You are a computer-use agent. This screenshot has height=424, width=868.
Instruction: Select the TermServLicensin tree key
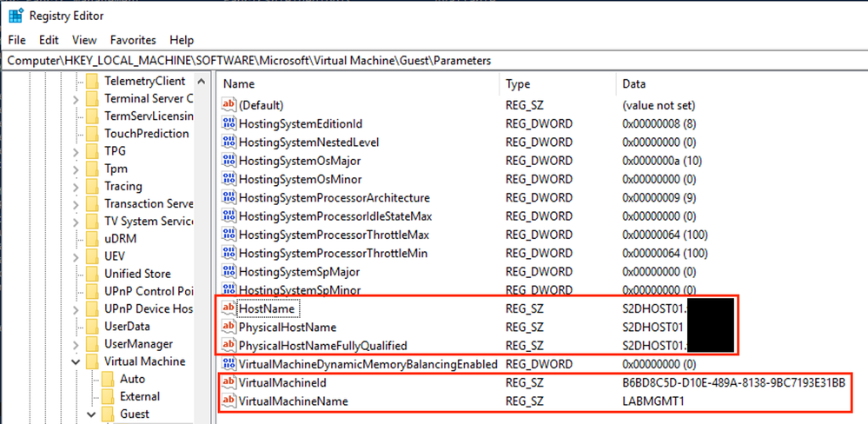click(149, 116)
